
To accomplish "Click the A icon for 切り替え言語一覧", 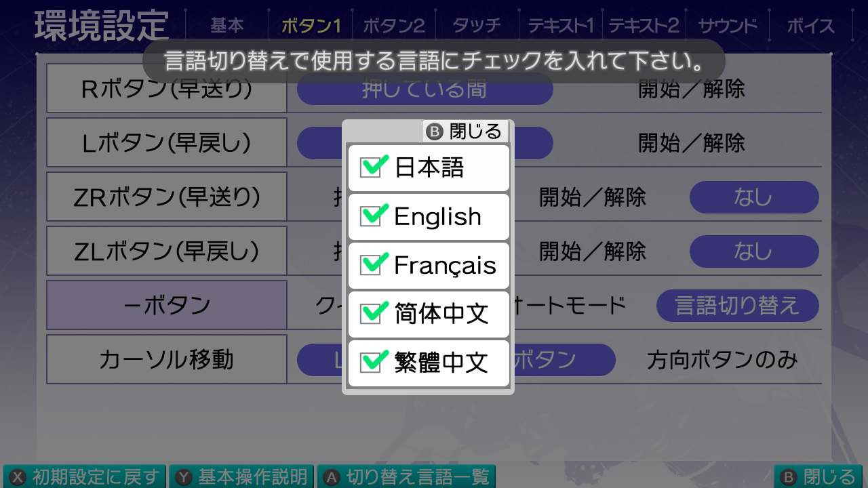I will [x=332, y=477].
